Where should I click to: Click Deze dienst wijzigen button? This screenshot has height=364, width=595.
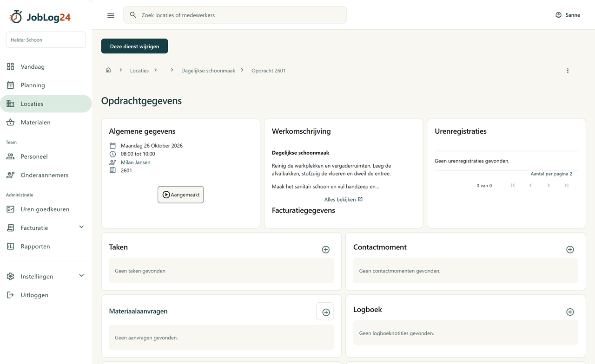(x=135, y=46)
